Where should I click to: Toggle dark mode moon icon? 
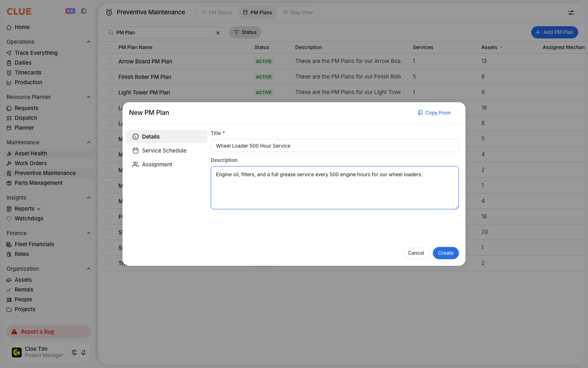pos(74,352)
